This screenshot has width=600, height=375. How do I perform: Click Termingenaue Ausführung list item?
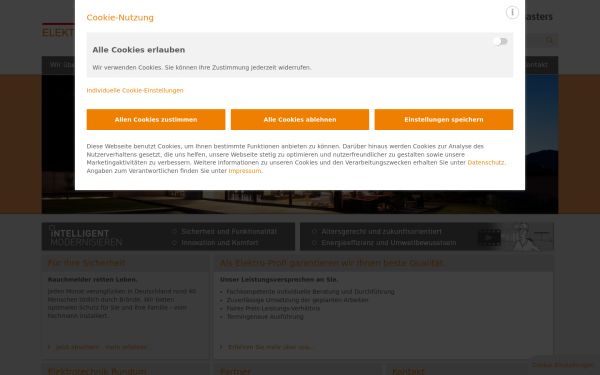(265, 317)
